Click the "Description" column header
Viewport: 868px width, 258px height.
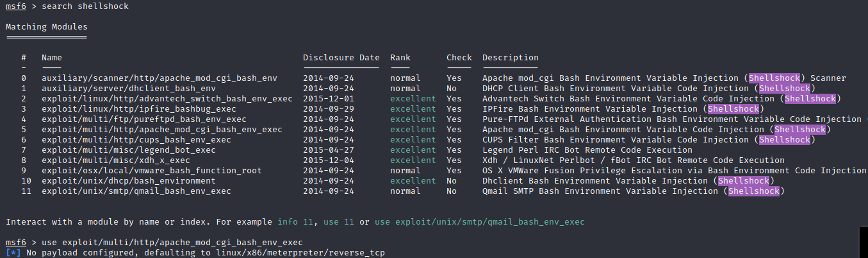pos(511,58)
